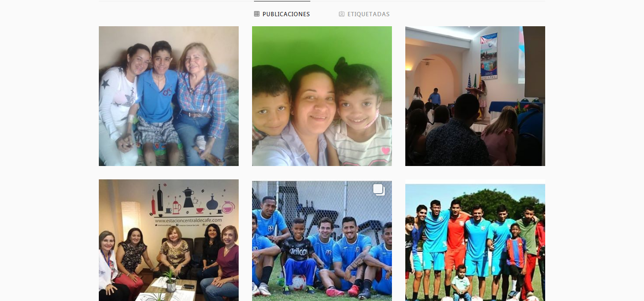
Task: Click the star on the white sweater
Action: (105, 83)
